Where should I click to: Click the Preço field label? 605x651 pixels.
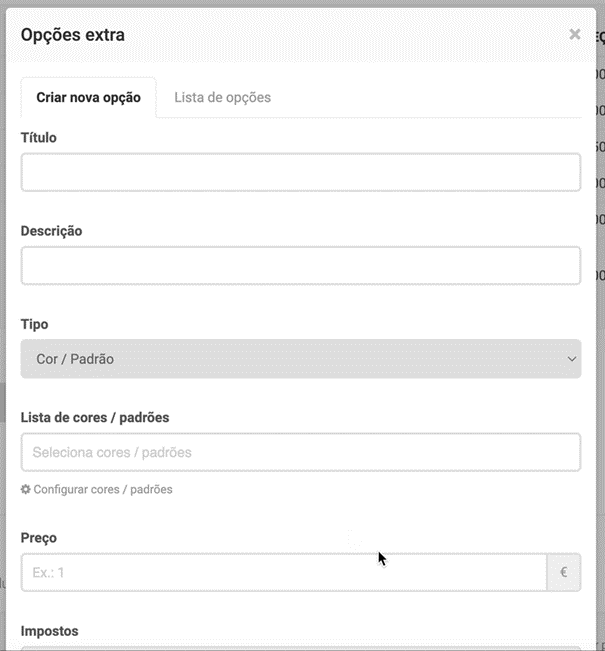coord(38,538)
